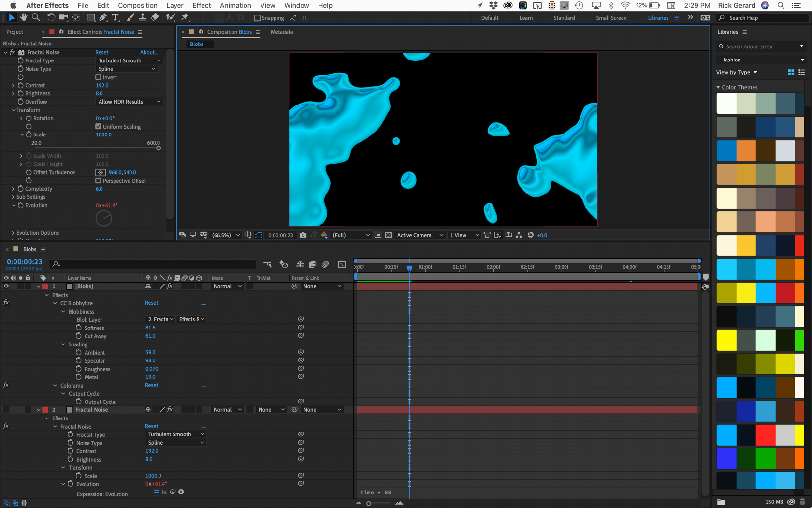Switch to the Metadata tab

pos(282,32)
